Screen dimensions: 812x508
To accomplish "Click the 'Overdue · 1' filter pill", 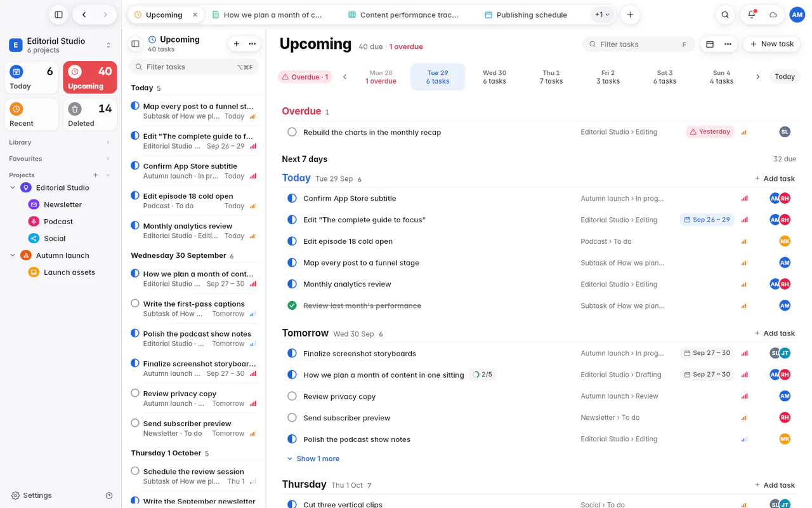I will coord(305,77).
